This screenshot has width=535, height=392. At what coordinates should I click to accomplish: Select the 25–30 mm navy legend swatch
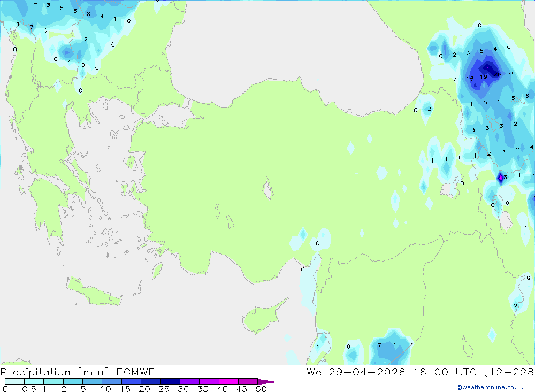click(x=170, y=381)
